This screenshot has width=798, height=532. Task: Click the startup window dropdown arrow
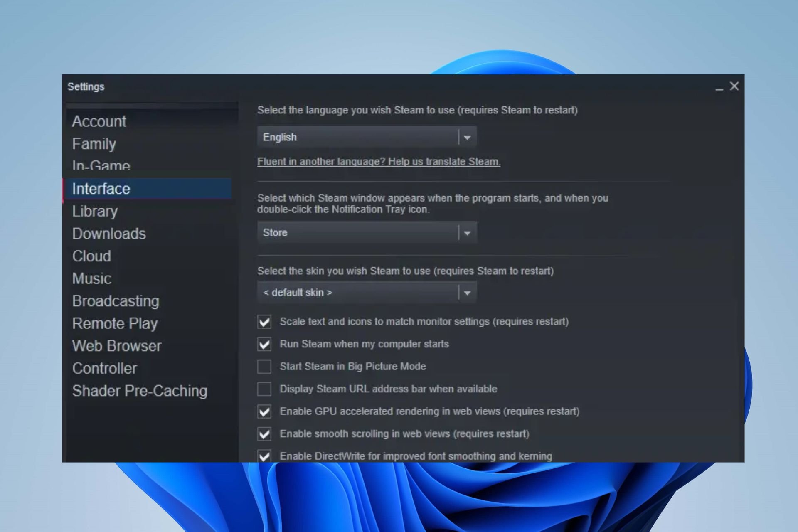click(467, 233)
